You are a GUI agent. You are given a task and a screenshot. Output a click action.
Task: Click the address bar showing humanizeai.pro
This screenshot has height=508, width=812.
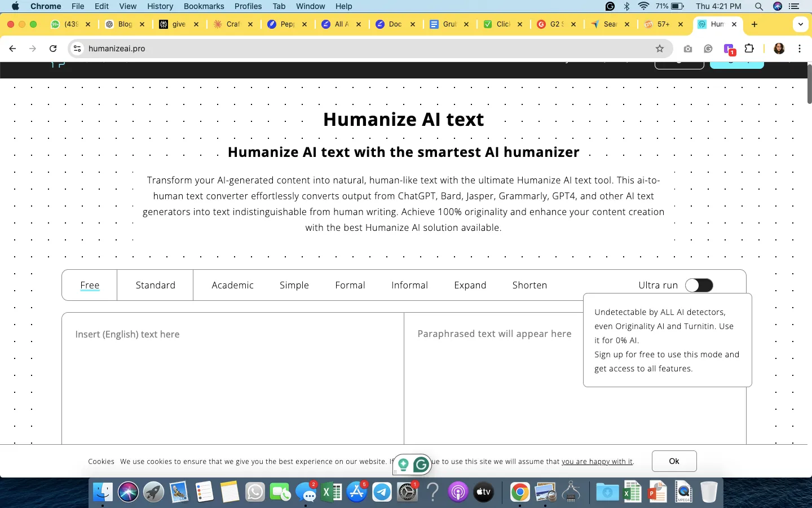click(x=369, y=49)
